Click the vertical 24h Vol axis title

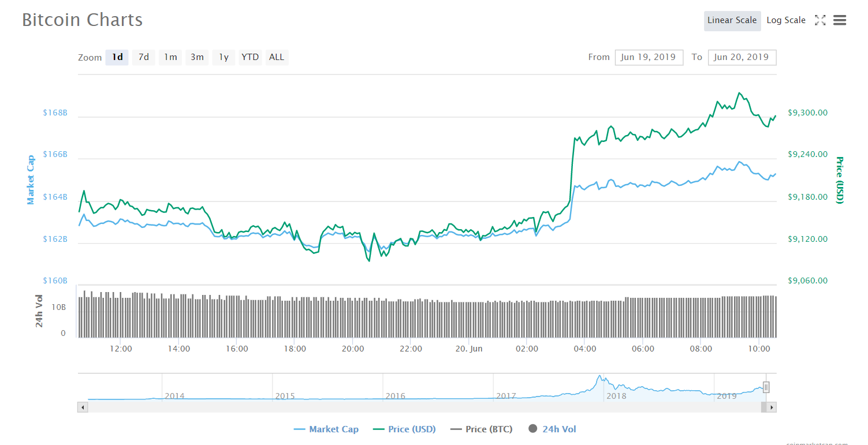39,311
